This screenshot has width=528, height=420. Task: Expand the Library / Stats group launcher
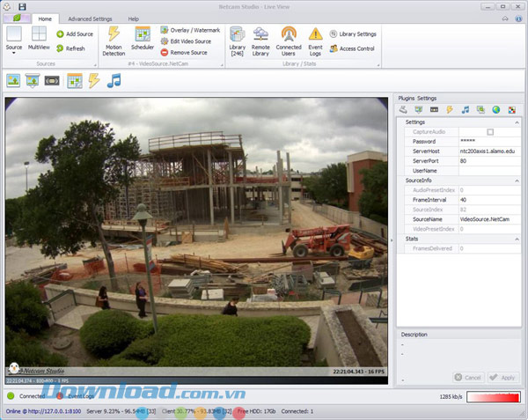[x=378, y=64]
